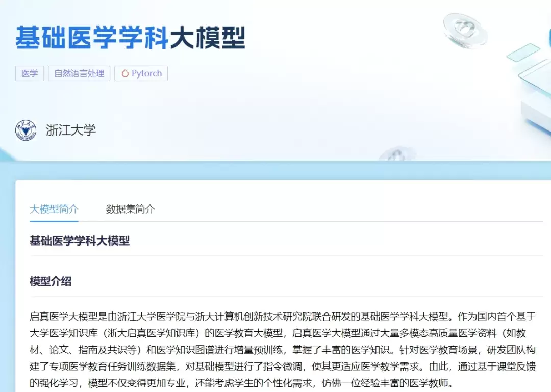Click the Pytorch tag
This screenshot has height=392, width=551.
[x=141, y=73]
